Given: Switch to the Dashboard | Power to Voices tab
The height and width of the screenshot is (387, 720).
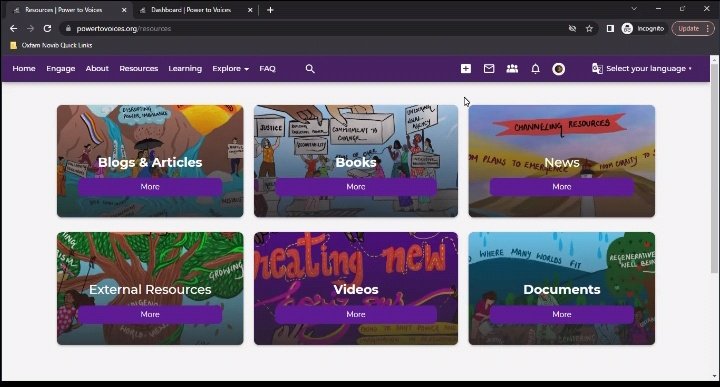Looking at the screenshot, I should pyautogui.click(x=195, y=10).
